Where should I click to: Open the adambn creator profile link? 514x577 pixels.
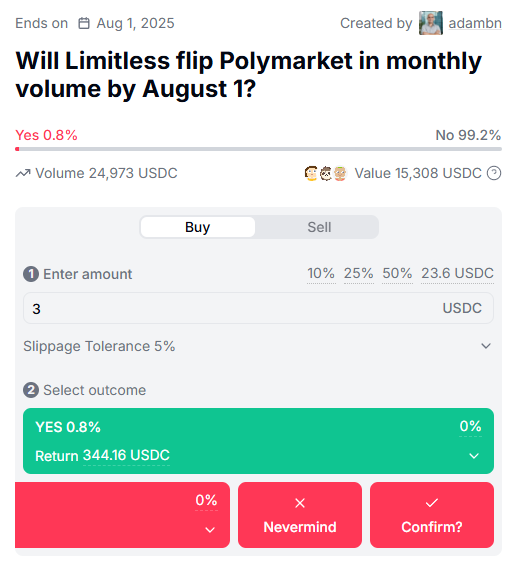coord(475,23)
